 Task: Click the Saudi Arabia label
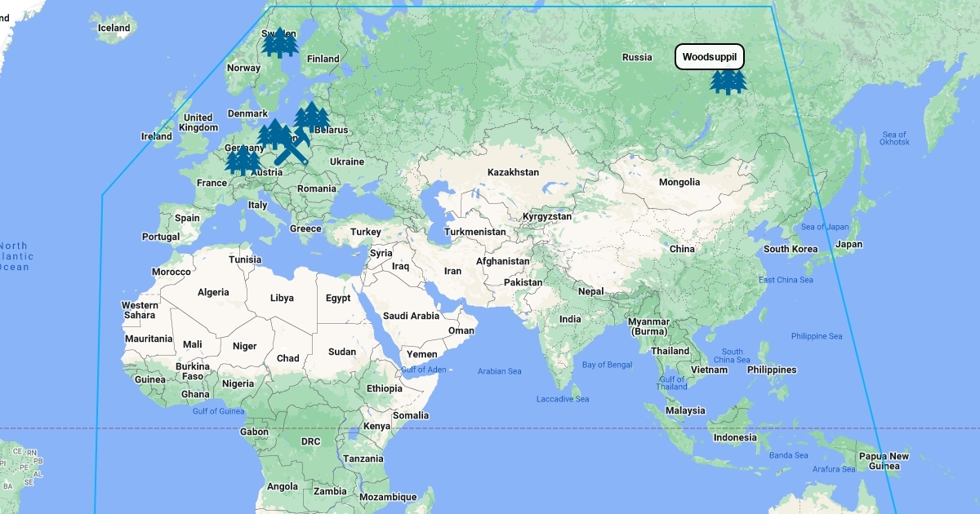412,316
